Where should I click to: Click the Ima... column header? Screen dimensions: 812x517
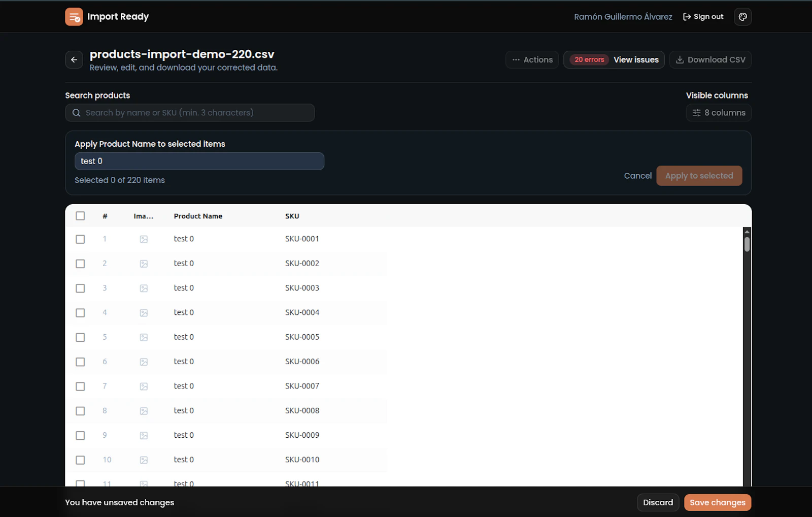pos(144,216)
